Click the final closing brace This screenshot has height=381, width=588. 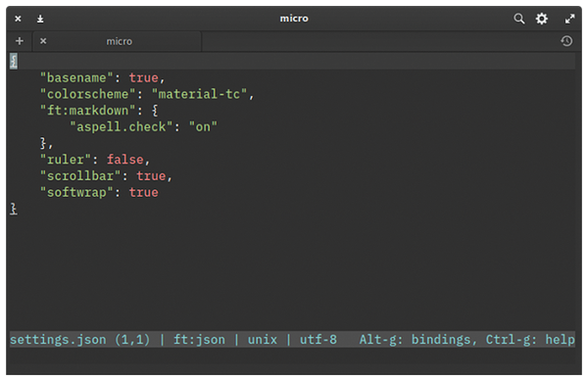(x=14, y=209)
